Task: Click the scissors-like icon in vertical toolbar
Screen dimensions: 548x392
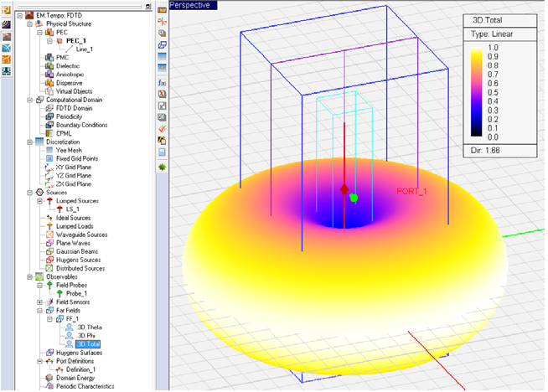Action: [x=162, y=21]
